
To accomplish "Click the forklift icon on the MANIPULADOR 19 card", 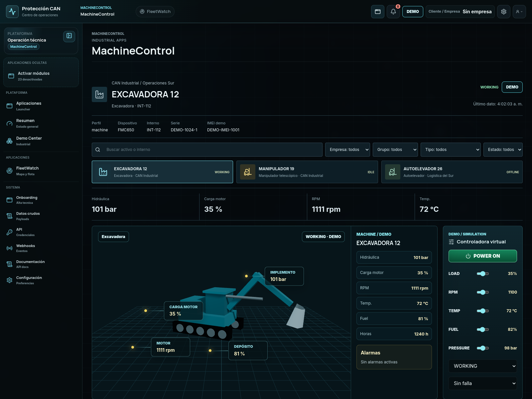I will (248, 172).
